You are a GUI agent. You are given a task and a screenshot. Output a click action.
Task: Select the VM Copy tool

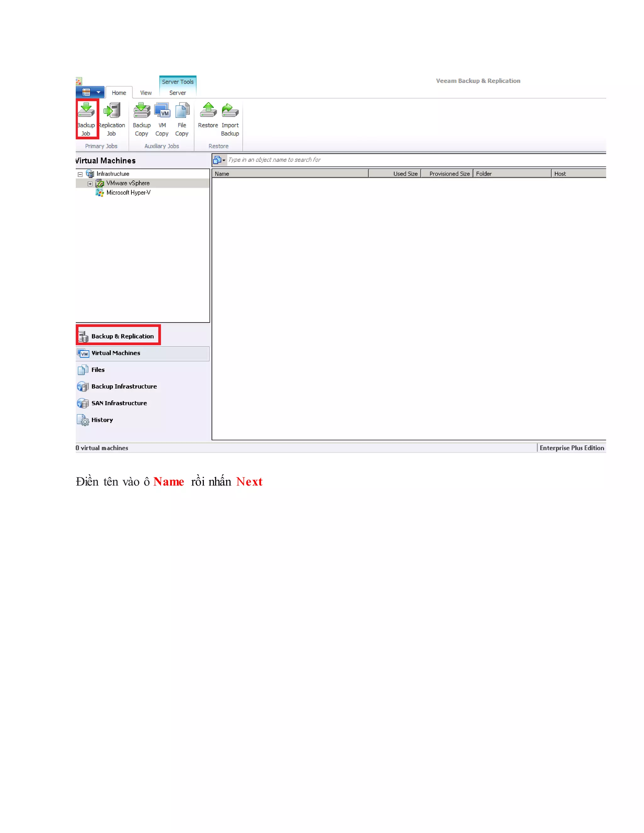[162, 118]
